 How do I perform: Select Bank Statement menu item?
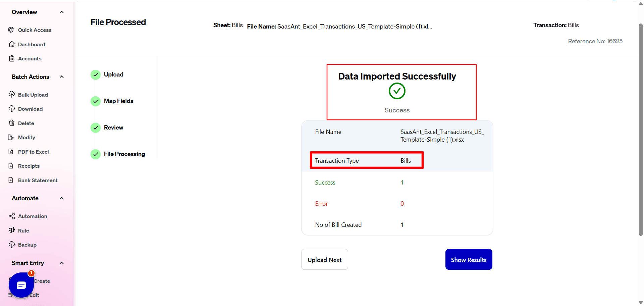[38, 181]
